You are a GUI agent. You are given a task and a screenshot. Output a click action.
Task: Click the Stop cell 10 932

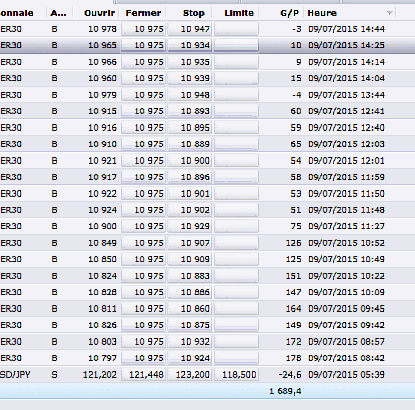pos(190,342)
